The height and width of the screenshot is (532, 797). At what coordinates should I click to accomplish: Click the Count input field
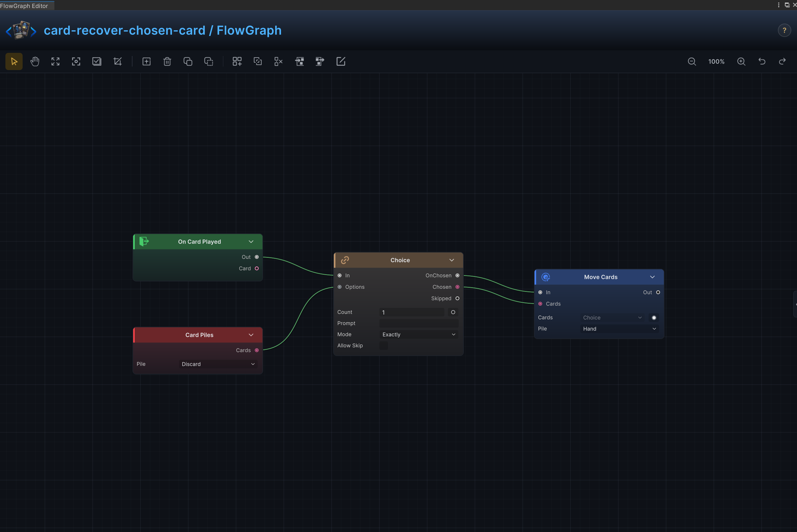point(412,312)
